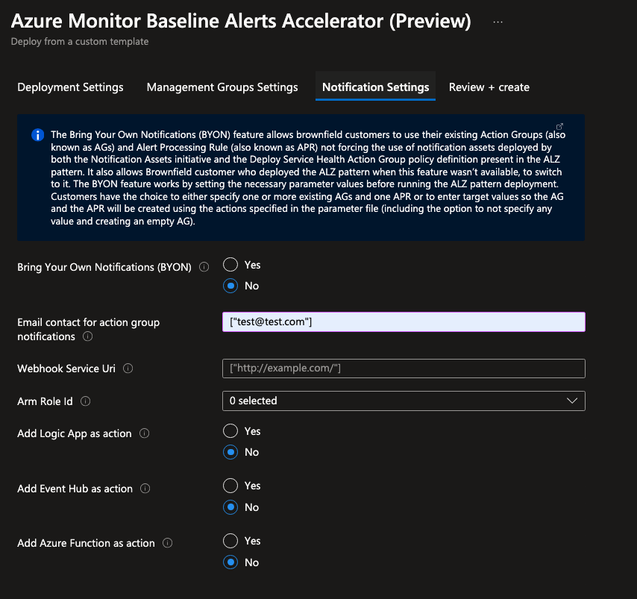
Task: Click the info icon beside Bring Your Own Notifications
Action: tap(204, 267)
